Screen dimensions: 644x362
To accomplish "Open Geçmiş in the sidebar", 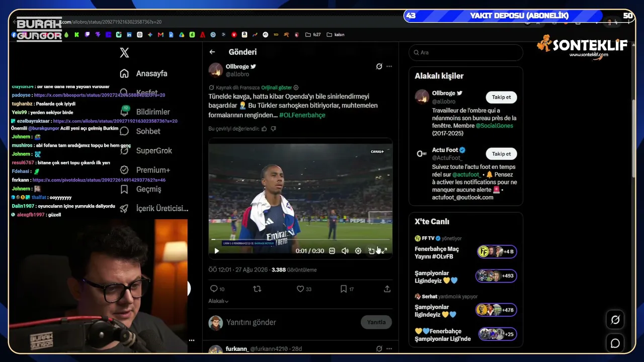I will 140,189.
